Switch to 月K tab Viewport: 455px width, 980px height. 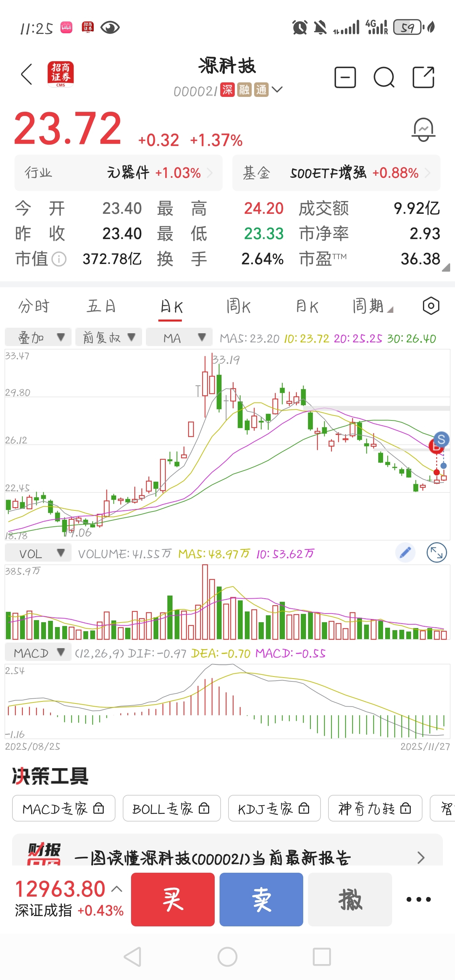[x=307, y=306]
